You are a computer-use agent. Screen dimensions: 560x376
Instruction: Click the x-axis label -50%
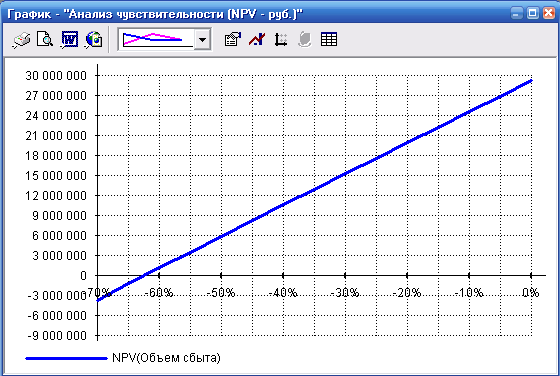[221, 293]
